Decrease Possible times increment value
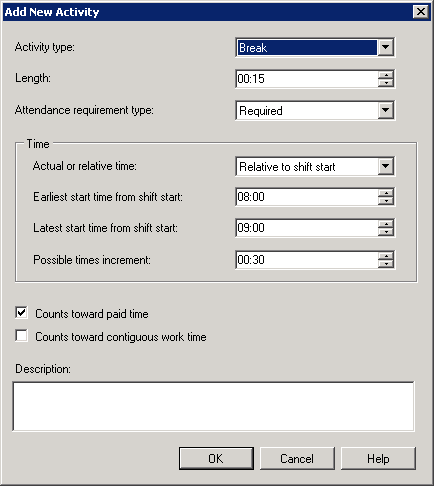 [x=386, y=264]
